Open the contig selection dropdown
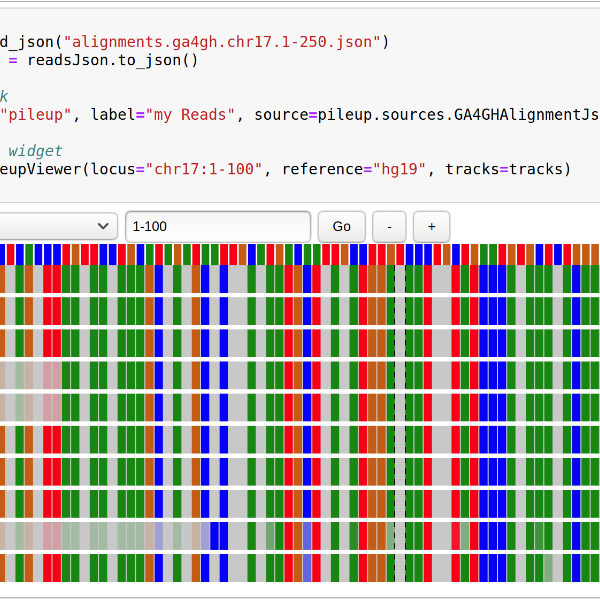Image resolution: width=600 pixels, height=600 pixels. tap(58, 227)
